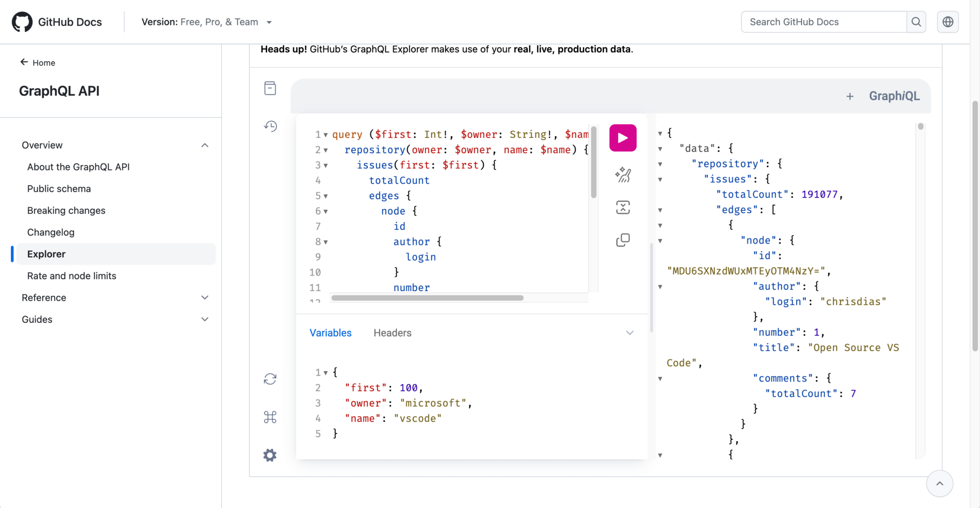The height and width of the screenshot is (508, 980).
Task: Click "chrisdias" login value in response
Action: click(853, 302)
